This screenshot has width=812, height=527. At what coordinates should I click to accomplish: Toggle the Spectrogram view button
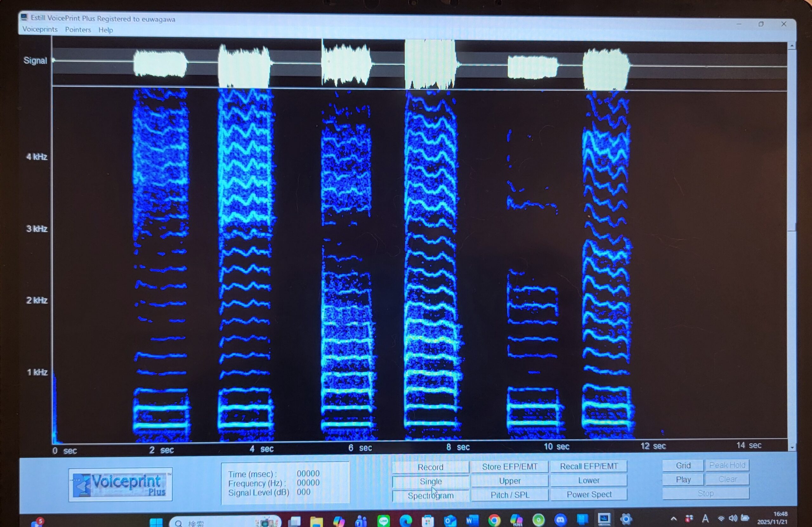pyautogui.click(x=430, y=495)
